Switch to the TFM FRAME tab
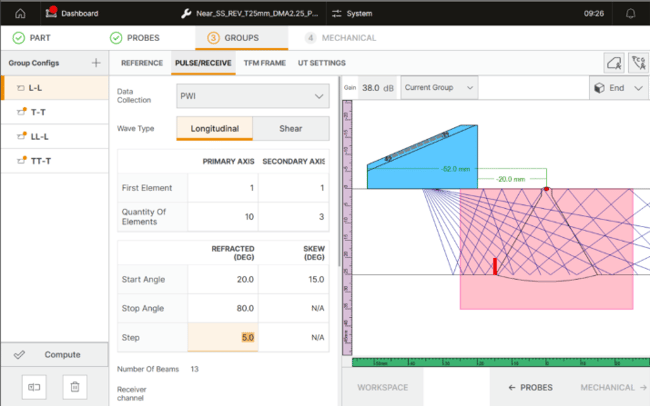 [264, 63]
